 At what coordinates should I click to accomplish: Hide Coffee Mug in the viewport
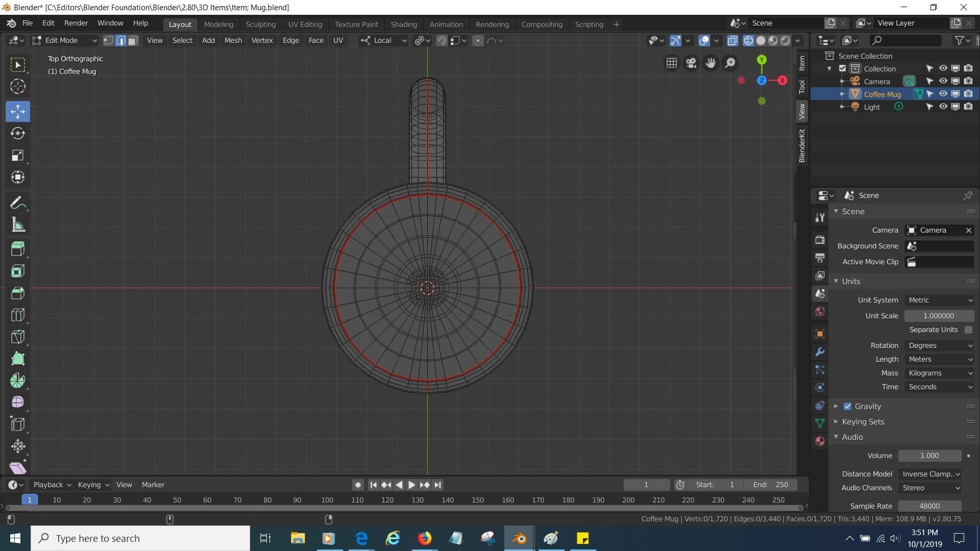[x=943, y=94]
